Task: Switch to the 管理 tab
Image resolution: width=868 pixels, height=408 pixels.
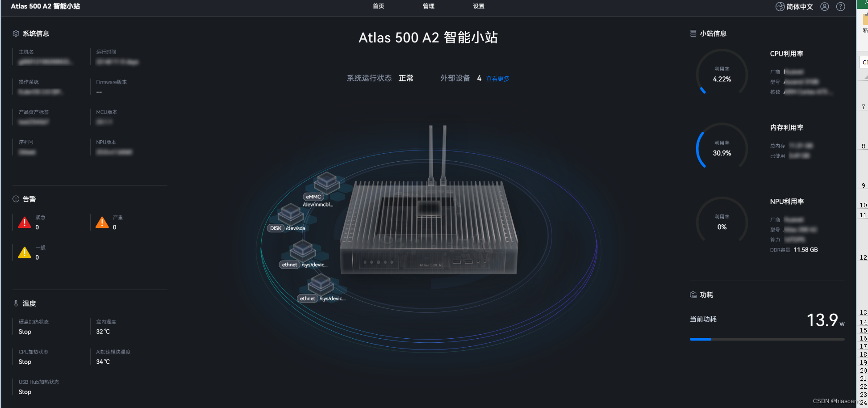Action: point(429,6)
